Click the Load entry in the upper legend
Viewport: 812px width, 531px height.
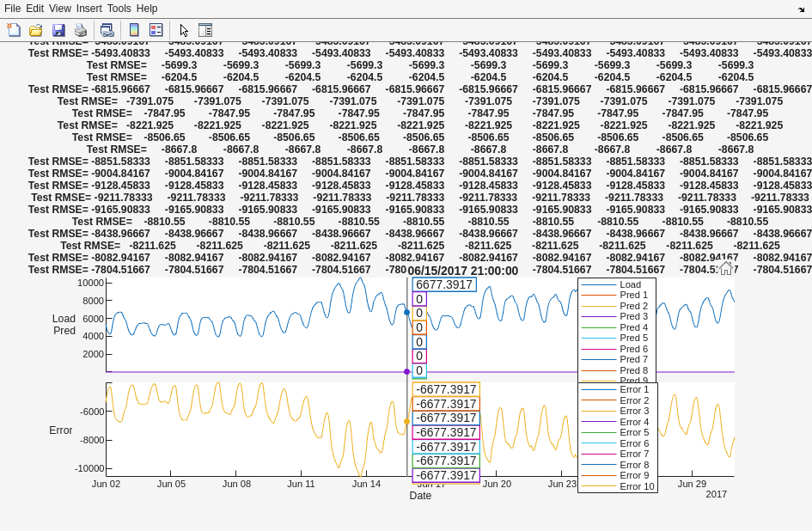[630, 284]
